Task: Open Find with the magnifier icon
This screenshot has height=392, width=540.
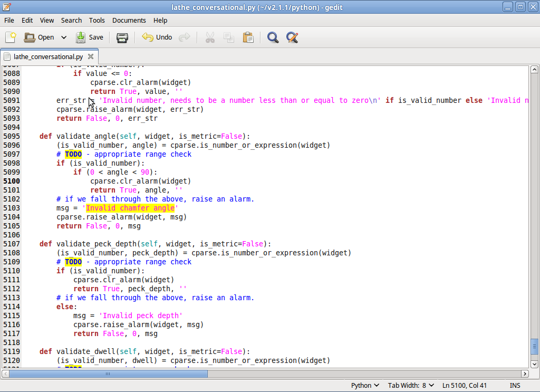Action: click(273, 37)
